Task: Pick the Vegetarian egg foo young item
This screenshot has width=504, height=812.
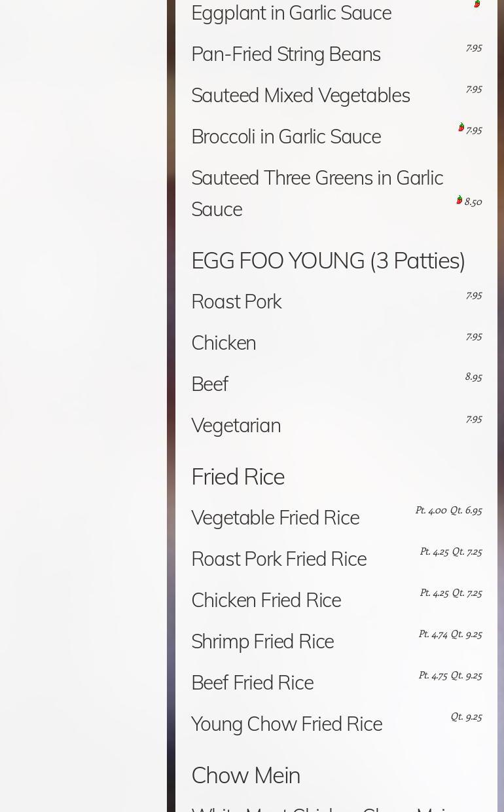Action: pos(236,426)
